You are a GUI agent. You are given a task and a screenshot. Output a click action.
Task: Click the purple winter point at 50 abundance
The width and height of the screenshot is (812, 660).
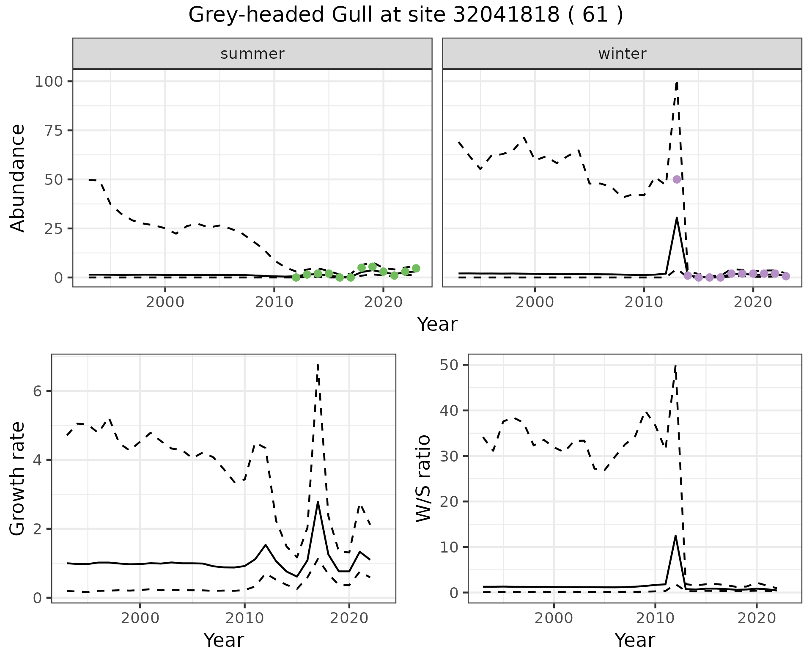pyautogui.click(x=677, y=179)
